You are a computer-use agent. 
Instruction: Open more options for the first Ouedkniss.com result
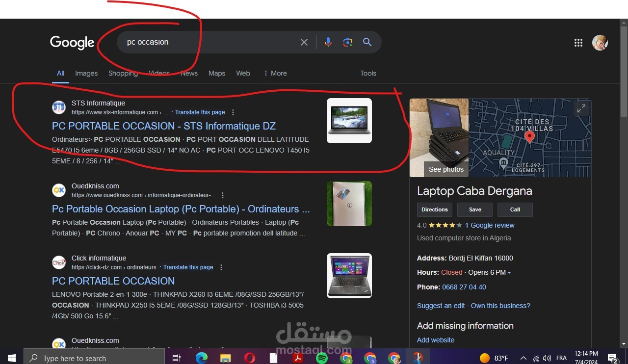coord(223,195)
